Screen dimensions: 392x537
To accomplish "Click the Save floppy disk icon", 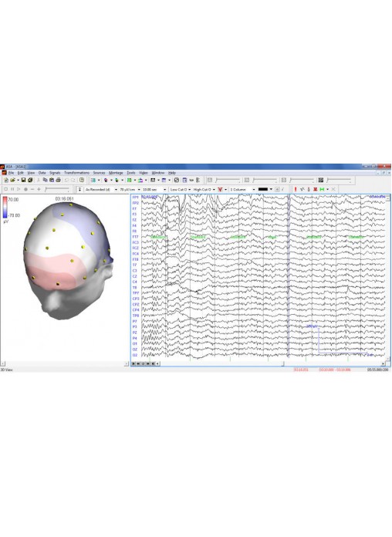I will coord(23,180).
